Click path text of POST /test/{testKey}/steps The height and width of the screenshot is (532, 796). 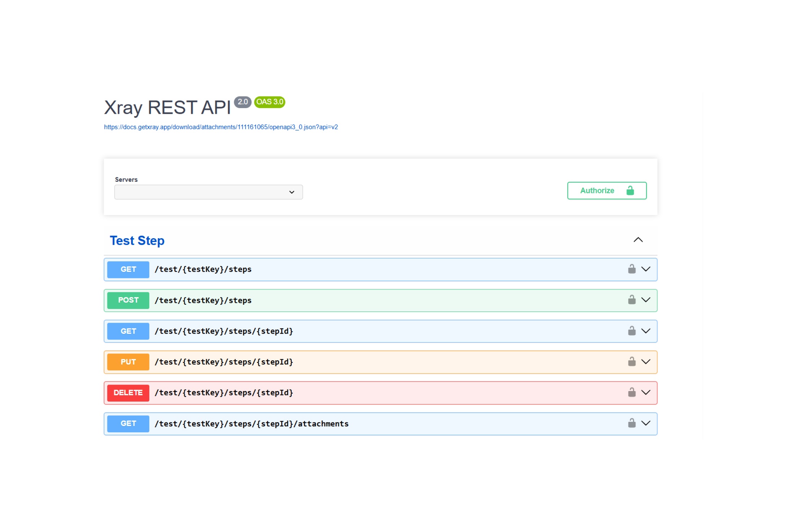pos(203,300)
